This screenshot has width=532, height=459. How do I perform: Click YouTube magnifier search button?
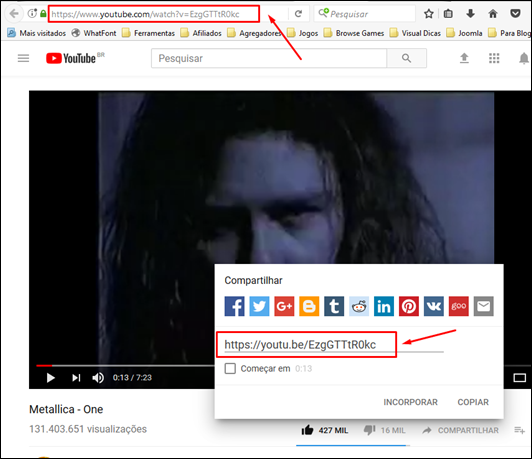pyautogui.click(x=406, y=58)
